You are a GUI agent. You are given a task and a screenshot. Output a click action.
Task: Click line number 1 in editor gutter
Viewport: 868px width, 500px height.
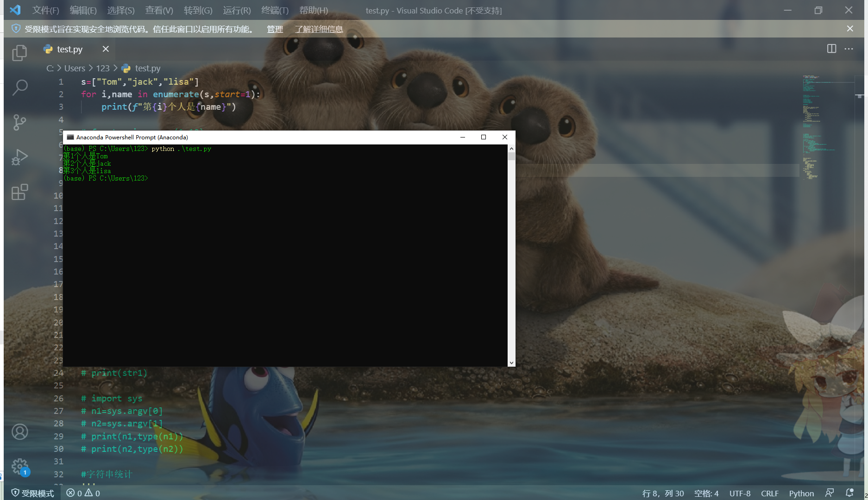pyautogui.click(x=61, y=82)
